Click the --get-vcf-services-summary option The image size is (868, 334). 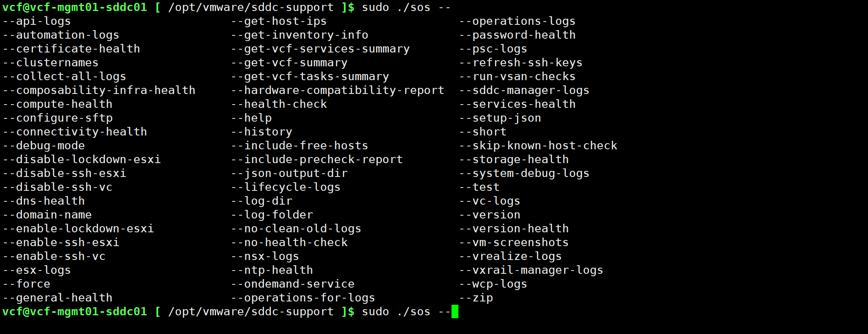point(320,49)
